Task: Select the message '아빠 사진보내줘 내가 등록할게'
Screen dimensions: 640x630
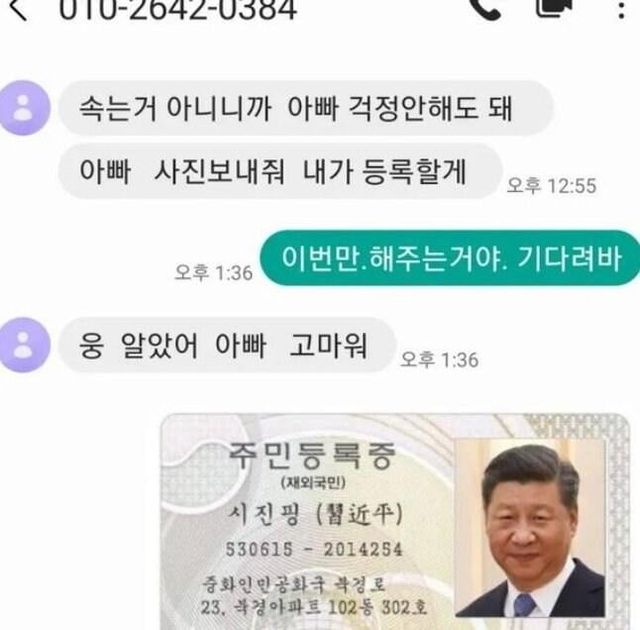Action: click(280, 171)
